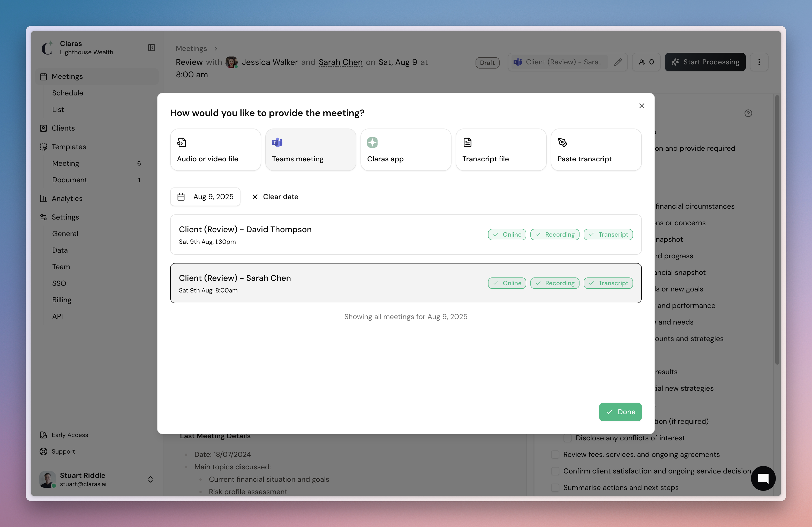Open the chat support bubble
Screen dimensions: 812x527
click(763, 478)
